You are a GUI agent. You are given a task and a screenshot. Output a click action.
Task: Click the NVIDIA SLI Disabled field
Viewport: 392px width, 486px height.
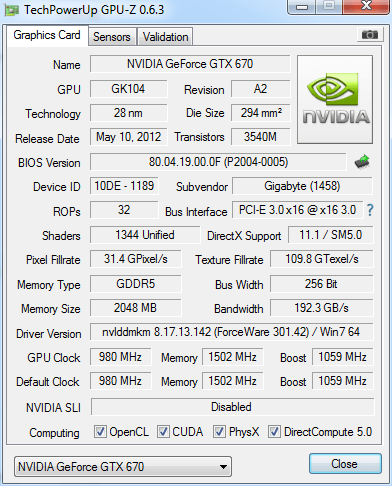(x=232, y=407)
